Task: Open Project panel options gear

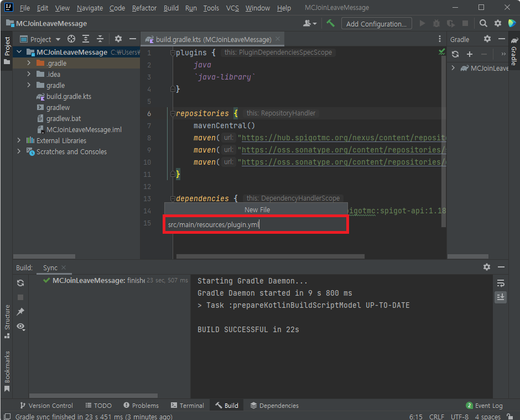Action: click(x=118, y=39)
